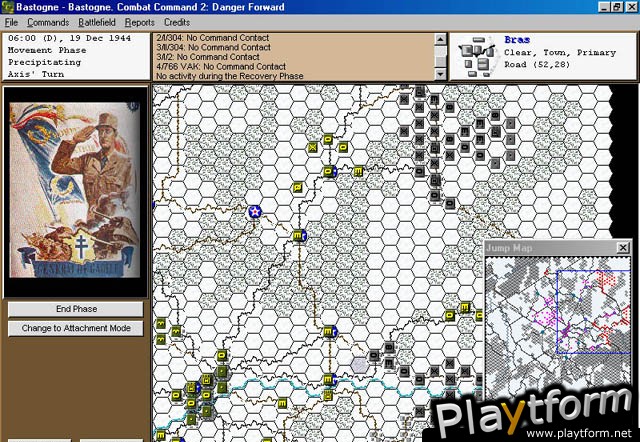
Task: Open the Credits menu
Action: pos(177,22)
